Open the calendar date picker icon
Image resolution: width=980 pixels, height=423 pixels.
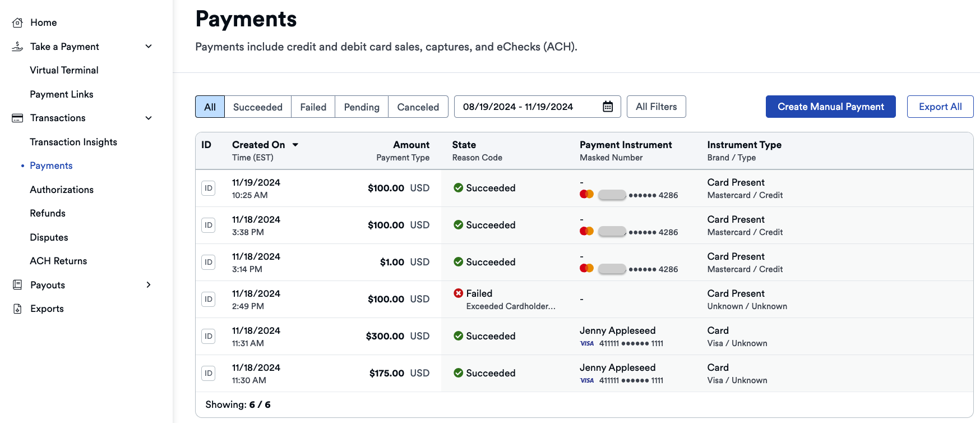pyautogui.click(x=608, y=107)
